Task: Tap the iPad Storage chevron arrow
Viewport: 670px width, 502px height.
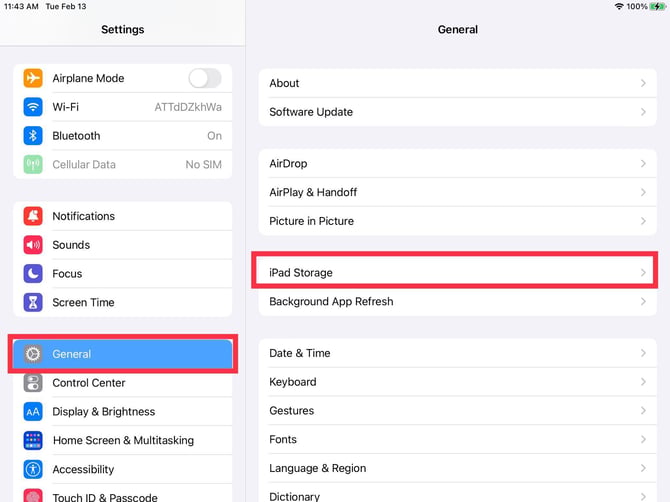Action: (x=643, y=273)
